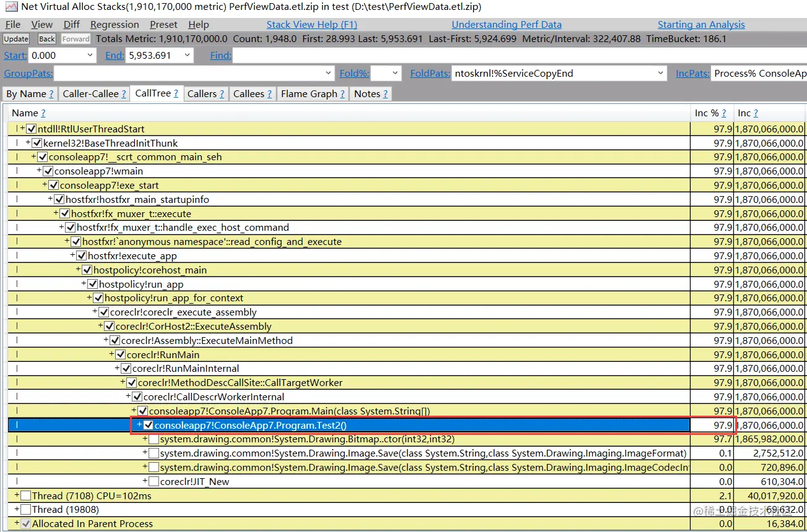Check the coreclr!JIT_New checkbox

point(153,482)
